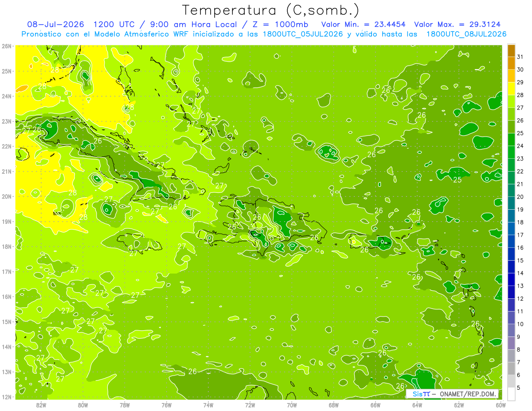Viewport: 532px width, 411px height.
Task: Click the white swatch next to 5
Action: [512, 394]
